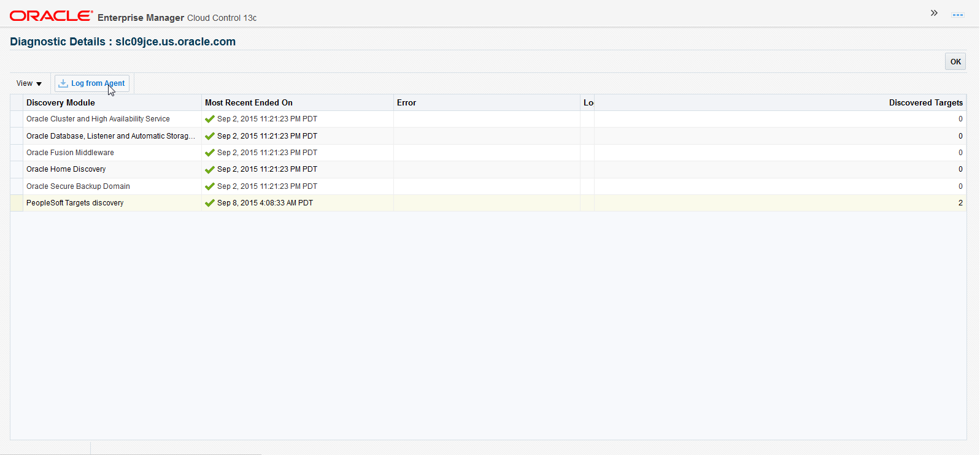This screenshot has height=455, width=980.
Task: Click timestamp in Oracle Secure Backup Domain row
Action: tap(267, 186)
